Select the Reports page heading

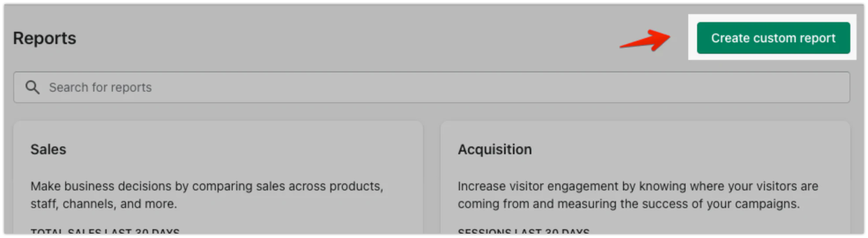(x=45, y=38)
